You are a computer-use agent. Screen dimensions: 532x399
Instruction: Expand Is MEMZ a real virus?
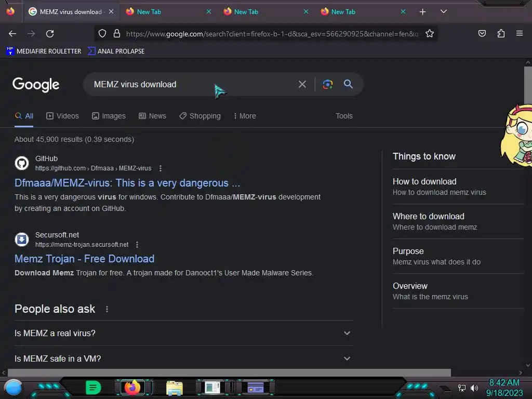click(x=183, y=333)
